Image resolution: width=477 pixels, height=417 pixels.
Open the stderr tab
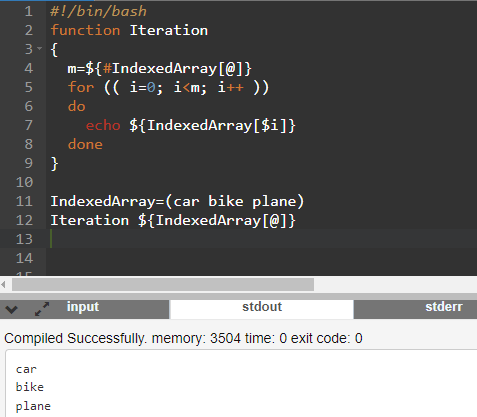click(444, 307)
